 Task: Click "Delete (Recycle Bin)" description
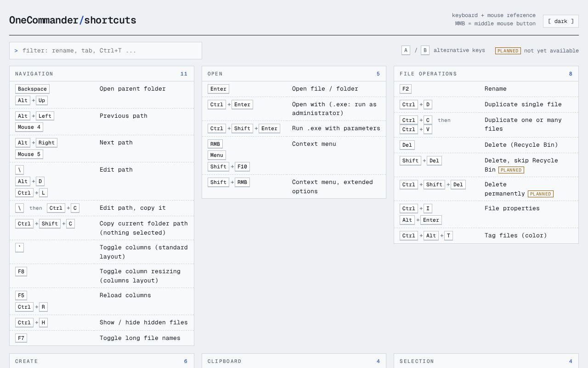(521, 145)
